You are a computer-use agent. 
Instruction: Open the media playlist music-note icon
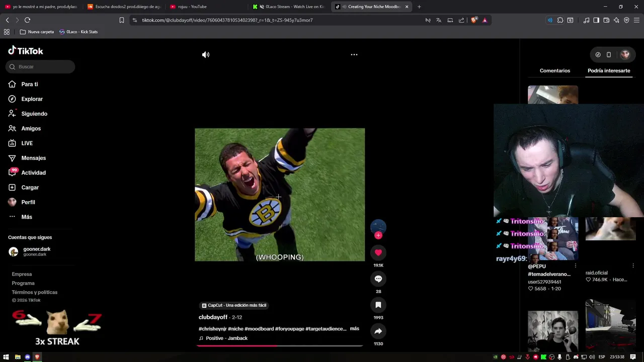(586, 20)
